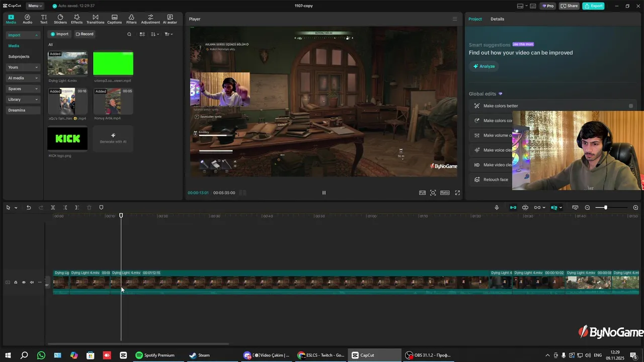Open the Filters panel
The image size is (644, 362).
131,19
